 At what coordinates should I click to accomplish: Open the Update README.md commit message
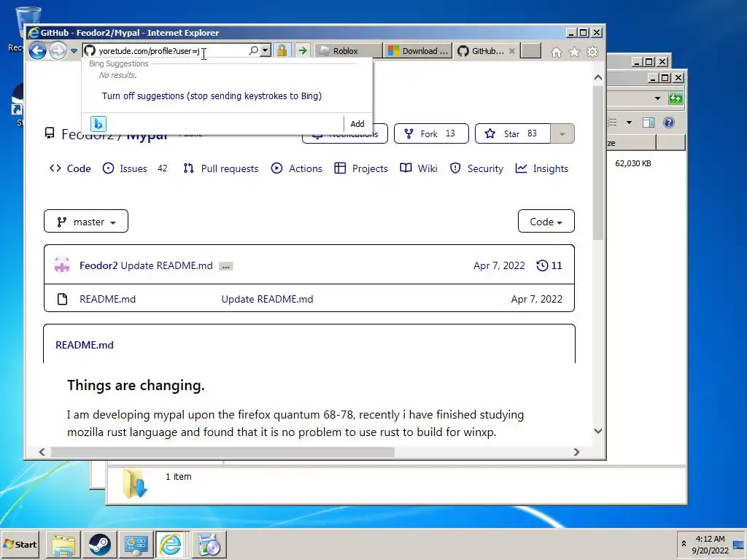pyautogui.click(x=167, y=265)
